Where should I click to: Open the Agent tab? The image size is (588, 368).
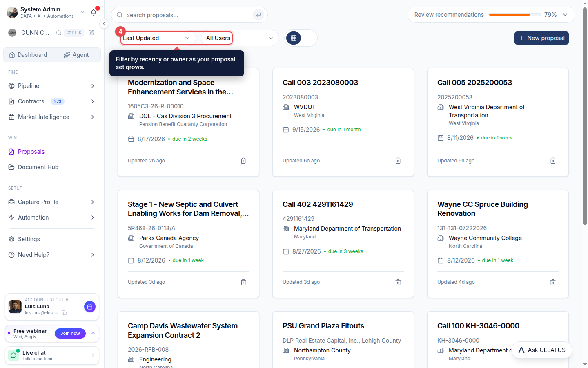tap(76, 55)
